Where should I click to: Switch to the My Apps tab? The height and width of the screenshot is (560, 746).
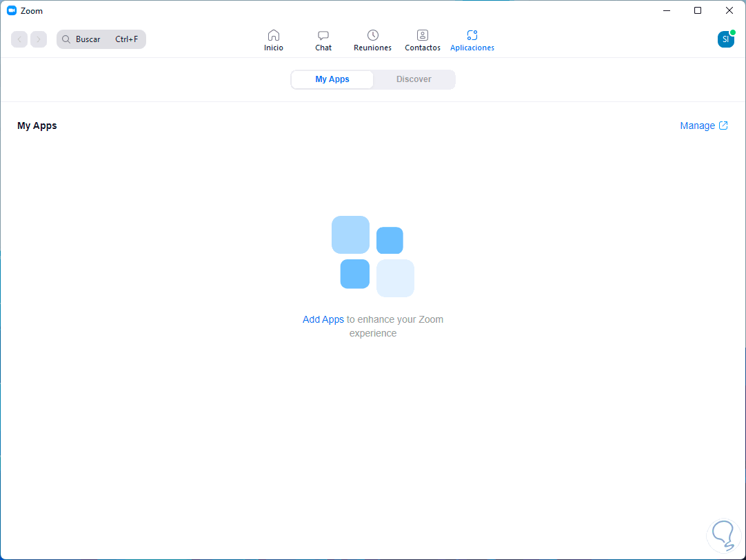[x=332, y=79]
